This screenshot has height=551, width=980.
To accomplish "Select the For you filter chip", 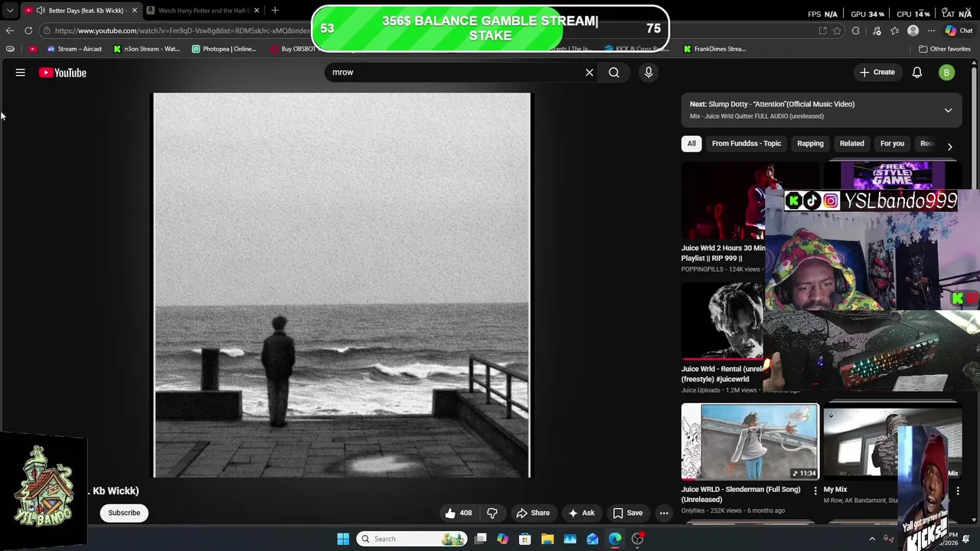I will coord(892,143).
